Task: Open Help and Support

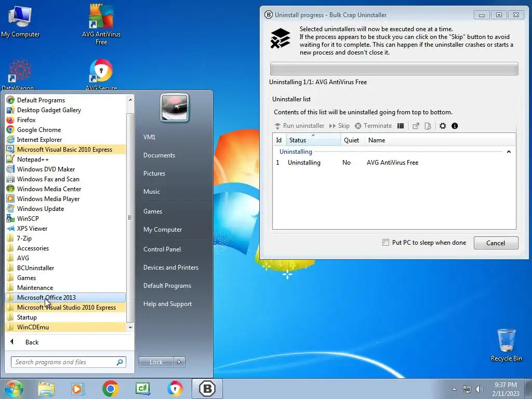Action: (x=168, y=304)
